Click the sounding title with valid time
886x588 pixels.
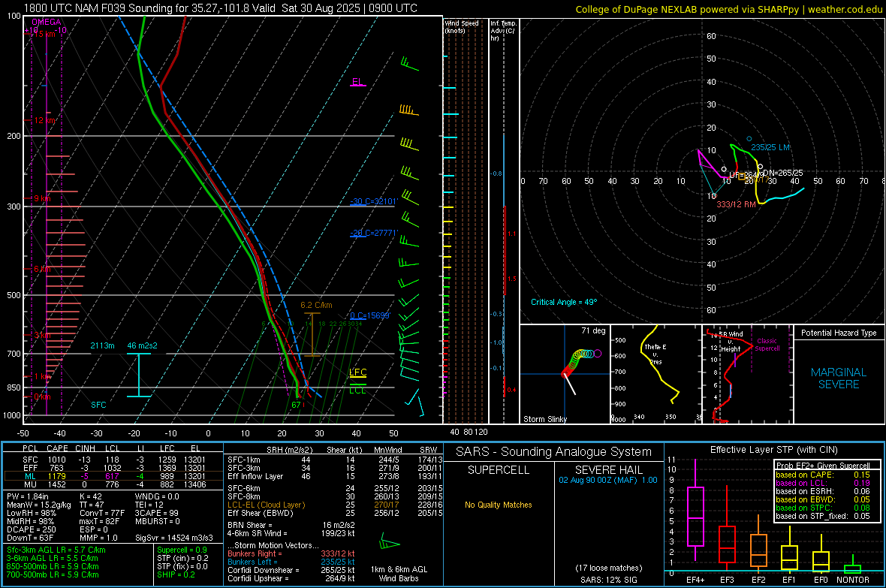point(220,8)
